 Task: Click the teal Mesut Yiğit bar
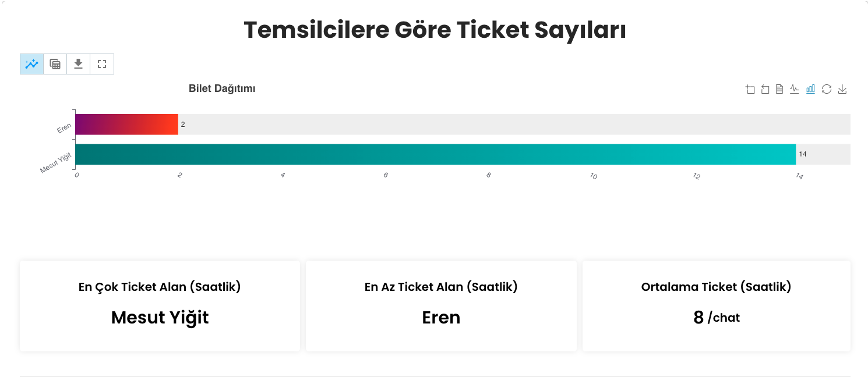(436, 154)
